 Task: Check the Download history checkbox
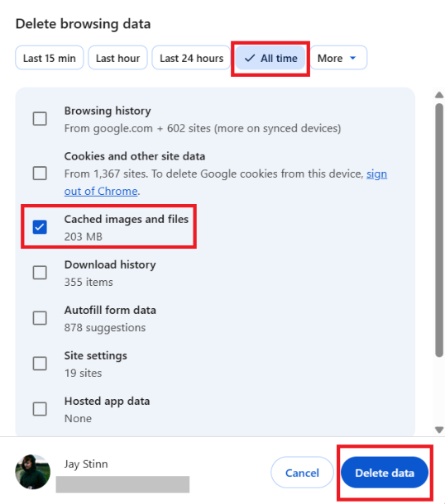click(x=40, y=273)
